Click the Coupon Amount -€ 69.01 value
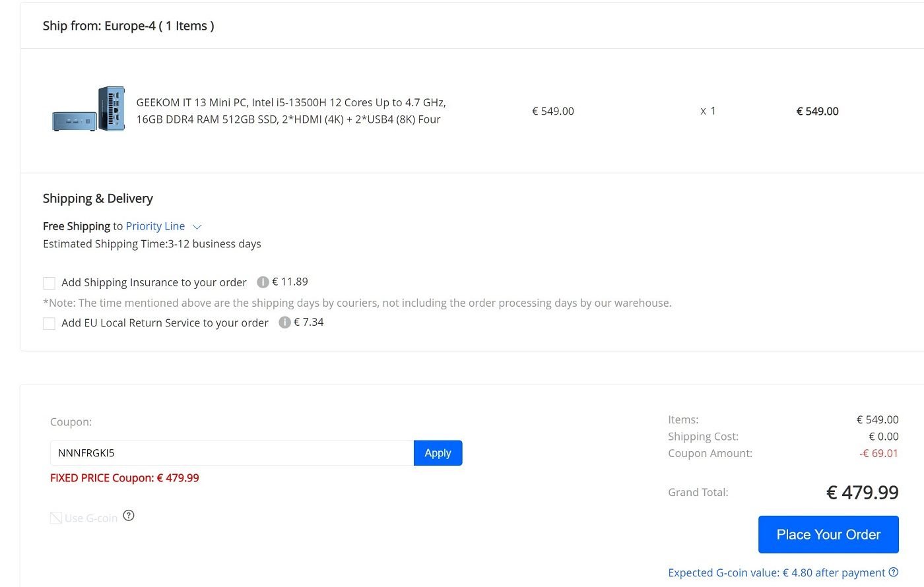The image size is (924, 587). [x=878, y=453]
